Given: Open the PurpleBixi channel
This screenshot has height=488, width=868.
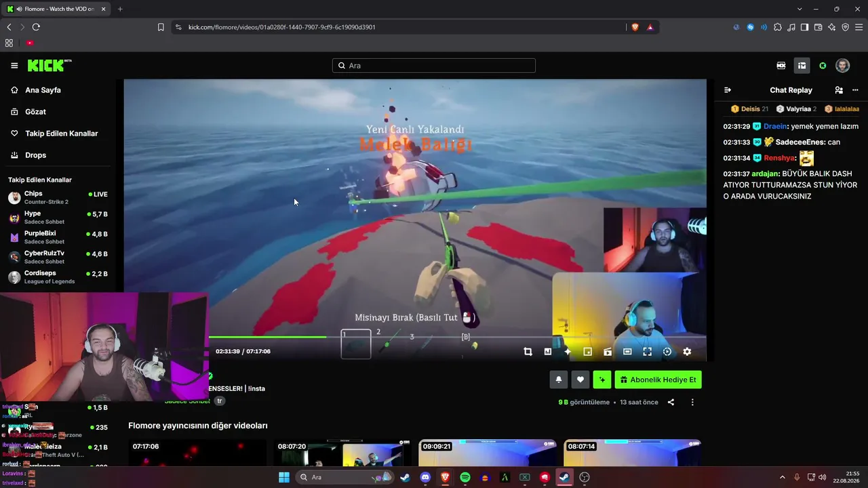Looking at the screenshot, I should (58, 237).
